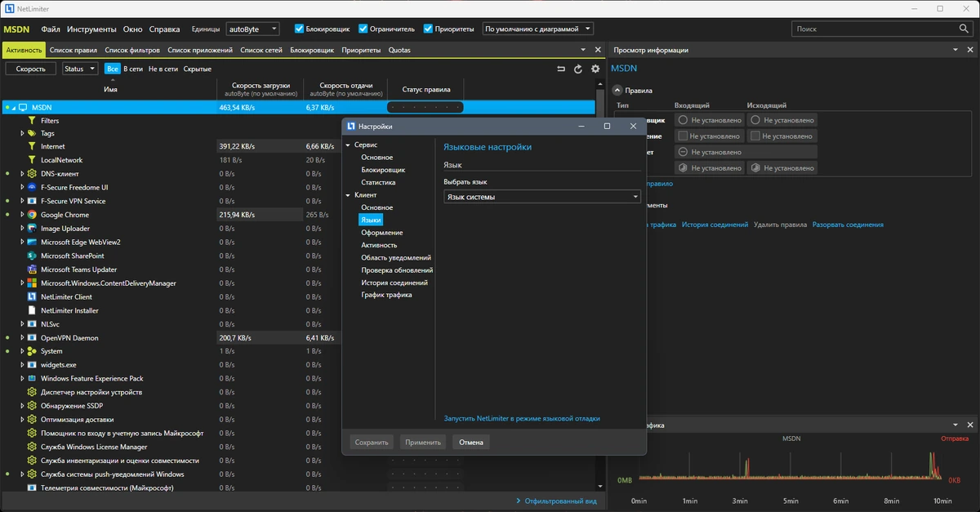Screen dimensions: 980x512
Task: Open activity view settings via the gear icon
Action: click(x=595, y=69)
